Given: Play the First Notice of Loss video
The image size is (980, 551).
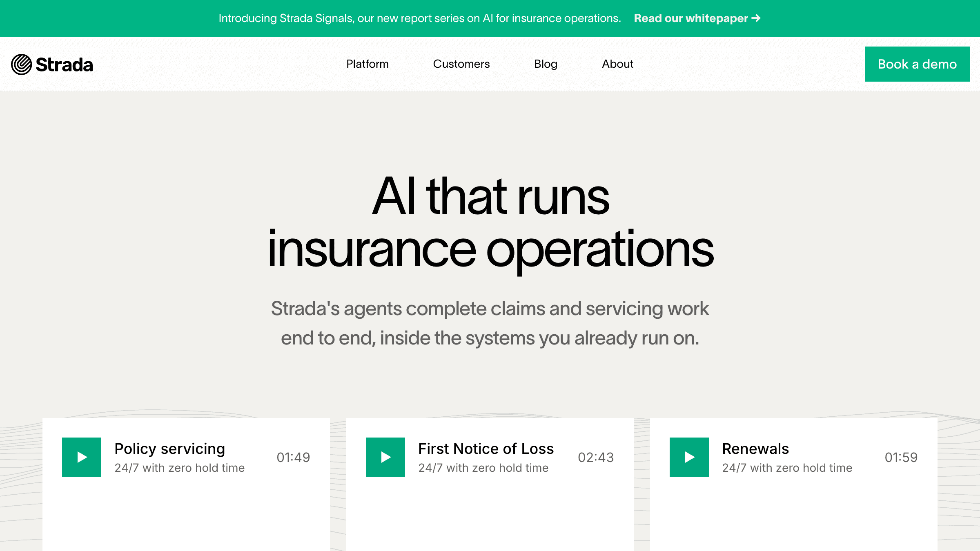Looking at the screenshot, I should click(385, 457).
